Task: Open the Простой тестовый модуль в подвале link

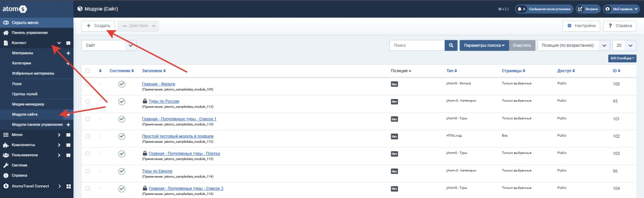Action: coord(178,136)
